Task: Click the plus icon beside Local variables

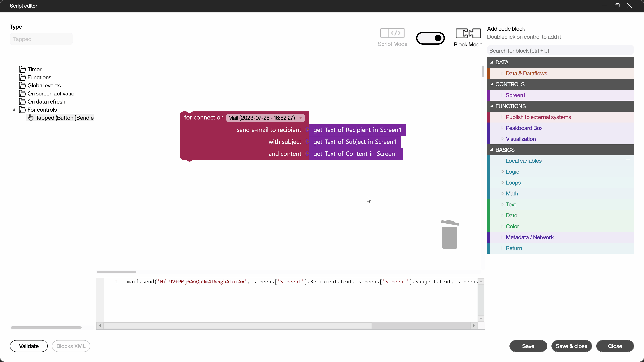Action: pos(628,160)
